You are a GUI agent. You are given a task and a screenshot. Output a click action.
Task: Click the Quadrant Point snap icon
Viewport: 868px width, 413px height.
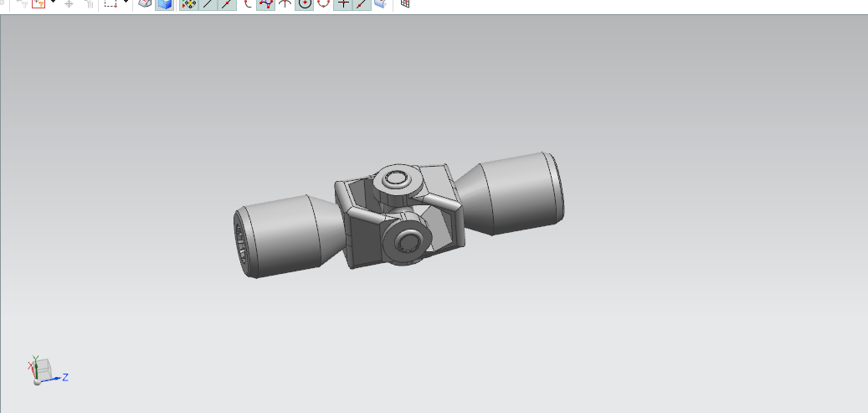click(324, 3)
